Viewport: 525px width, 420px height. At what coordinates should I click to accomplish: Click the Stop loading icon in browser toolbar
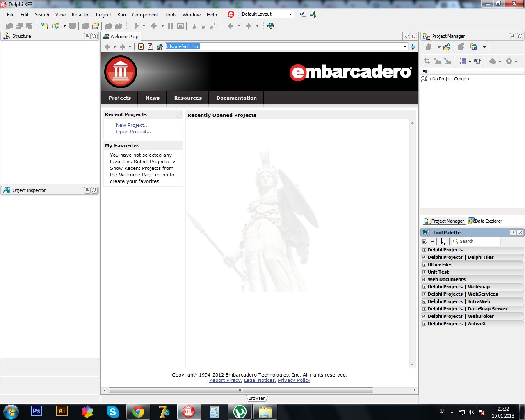tap(141, 47)
